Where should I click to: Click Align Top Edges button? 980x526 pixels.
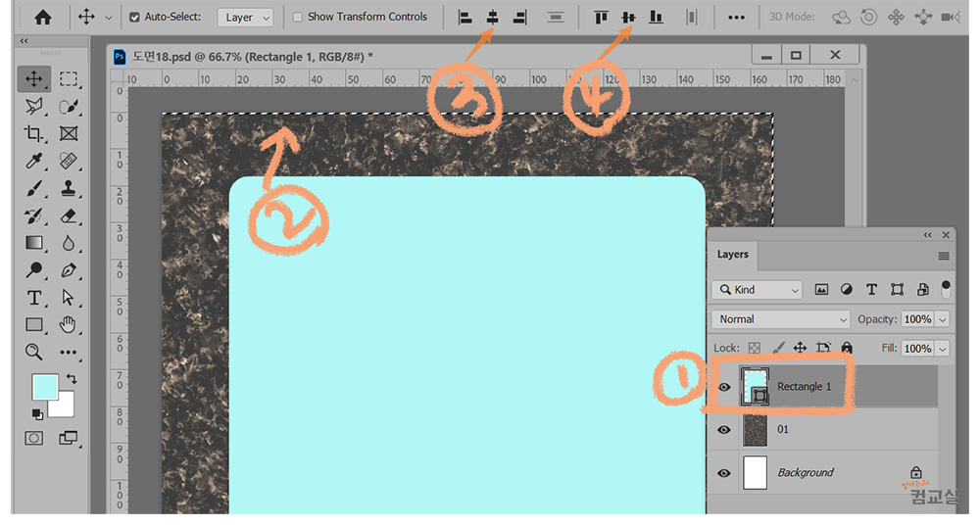[601, 17]
